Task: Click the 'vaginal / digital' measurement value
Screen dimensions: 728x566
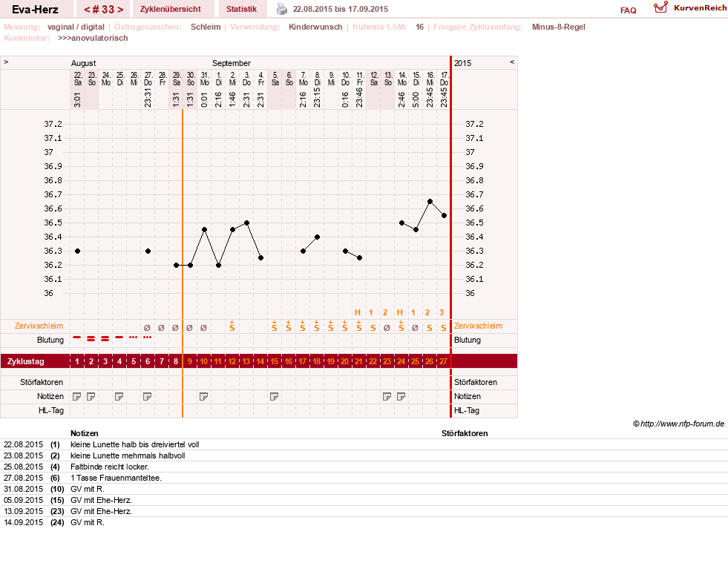Action: point(76,27)
